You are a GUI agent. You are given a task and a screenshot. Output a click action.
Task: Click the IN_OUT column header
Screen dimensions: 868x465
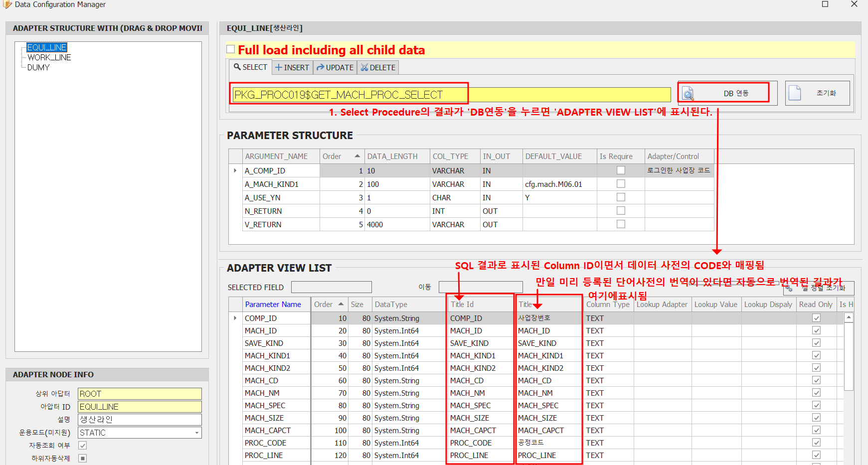[x=501, y=156]
